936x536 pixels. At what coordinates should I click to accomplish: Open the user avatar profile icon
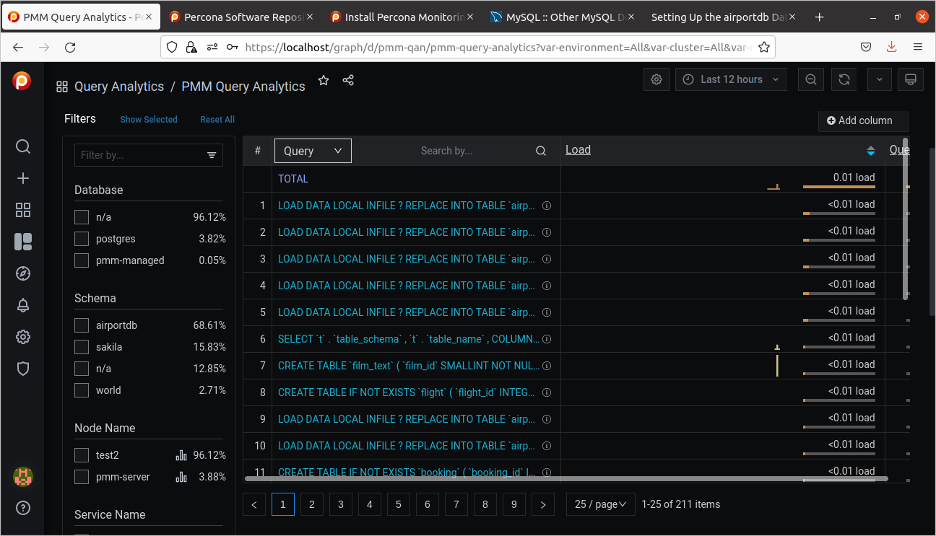click(x=23, y=476)
